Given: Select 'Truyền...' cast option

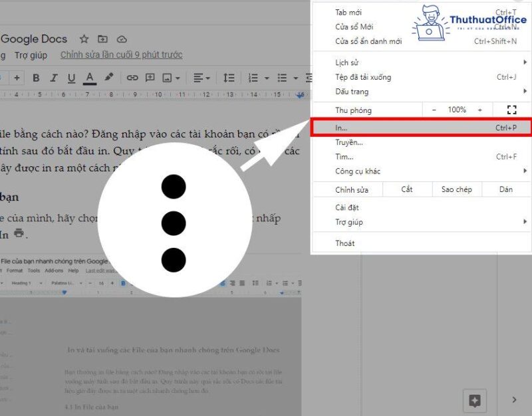Looking at the screenshot, I should [x=421, y=142].
